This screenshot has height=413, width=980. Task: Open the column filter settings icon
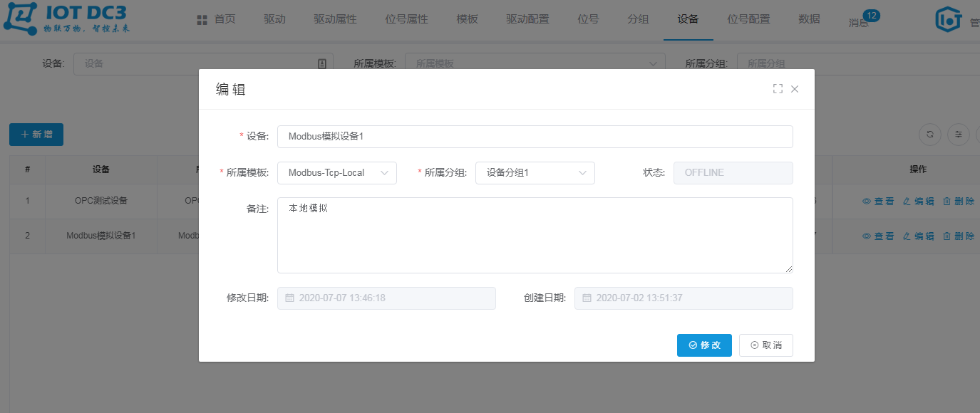click(959, 135)
